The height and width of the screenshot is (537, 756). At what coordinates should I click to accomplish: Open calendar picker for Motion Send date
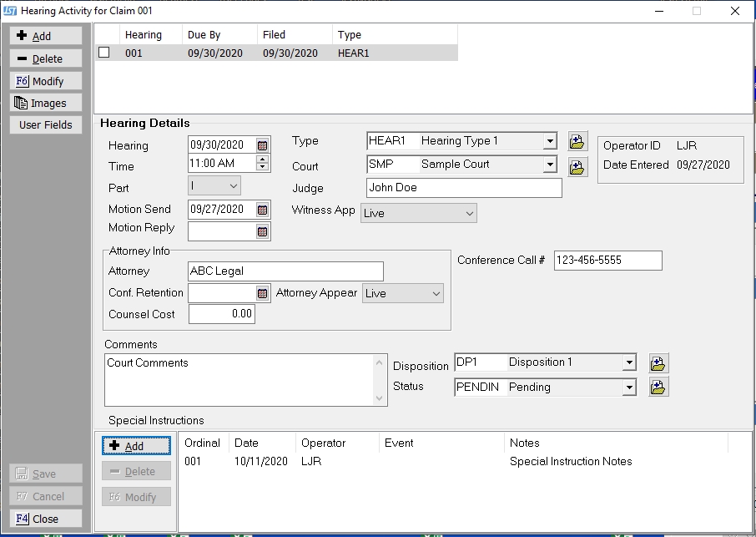(263, 210)
